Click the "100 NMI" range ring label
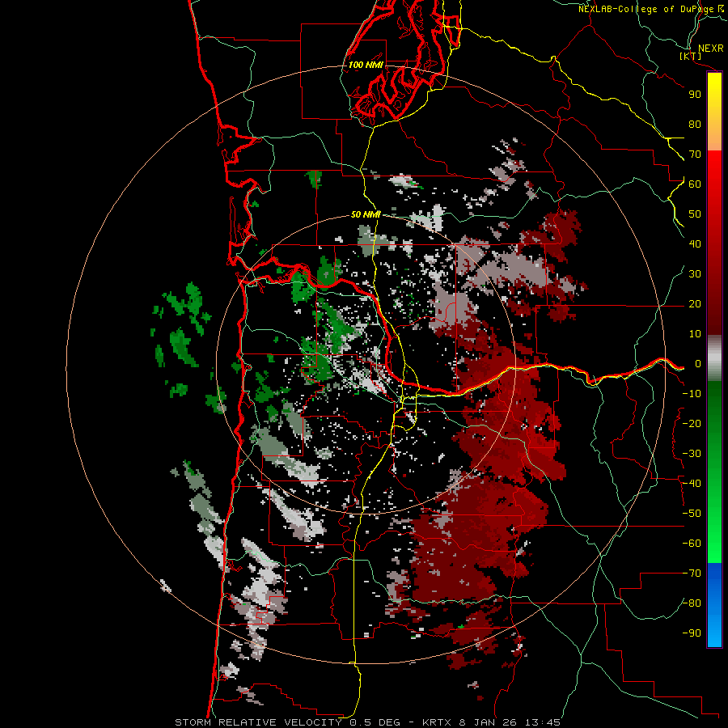The image size is (728, 728). (x=366, y=65)
